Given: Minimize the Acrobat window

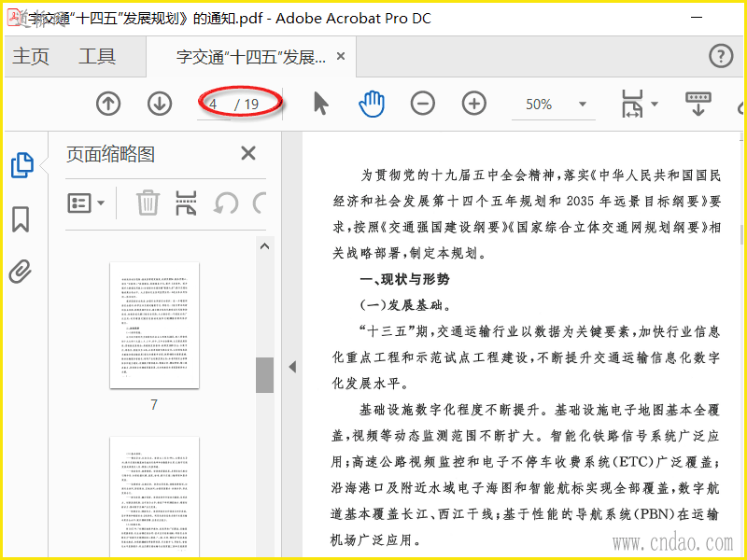Looking at the screenshot, I should point(697,18).
